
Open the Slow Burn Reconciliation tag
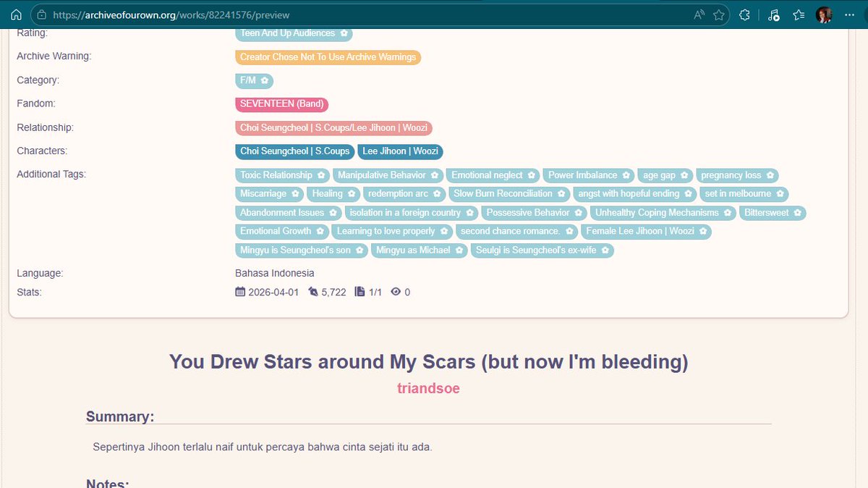509,194
